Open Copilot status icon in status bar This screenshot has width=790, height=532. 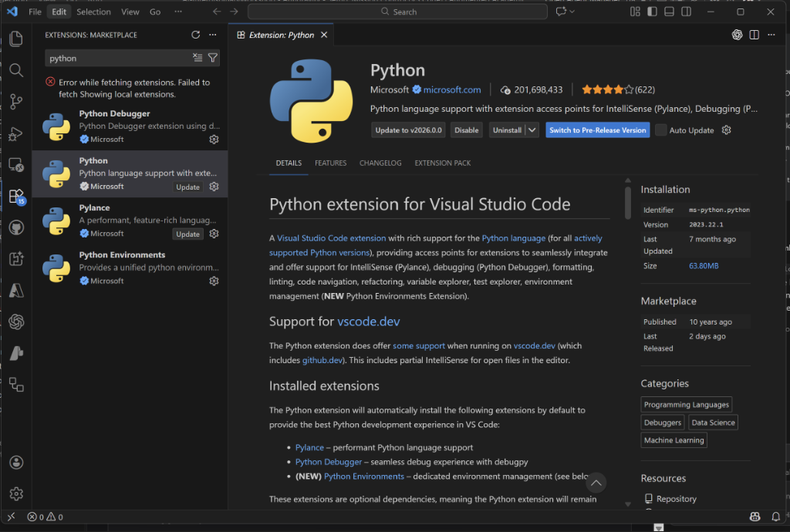pyautogui.click(x=755, y=517)
